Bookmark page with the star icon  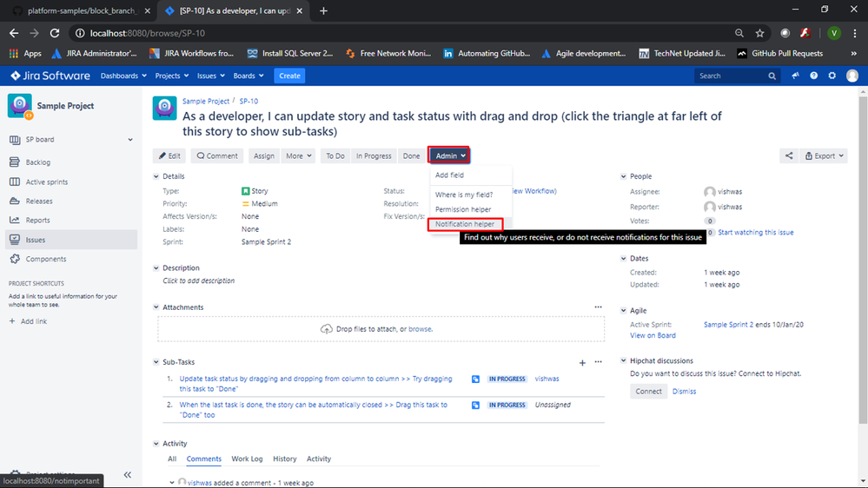760,33
